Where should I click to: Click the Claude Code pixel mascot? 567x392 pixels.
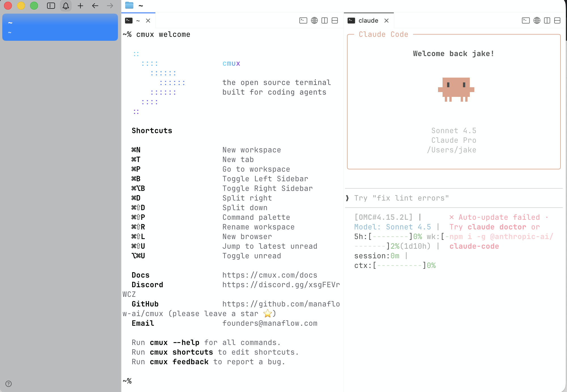(456, 90)
